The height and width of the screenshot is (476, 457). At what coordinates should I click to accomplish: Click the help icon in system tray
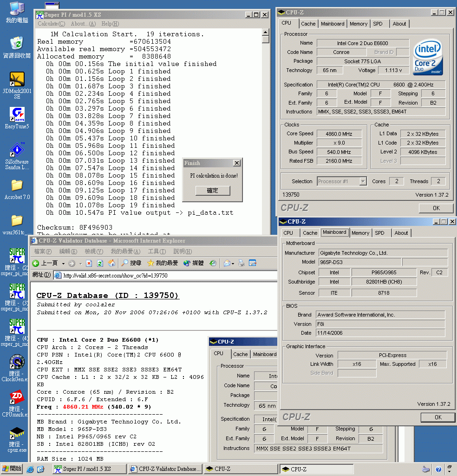click(x=438, y=469)
